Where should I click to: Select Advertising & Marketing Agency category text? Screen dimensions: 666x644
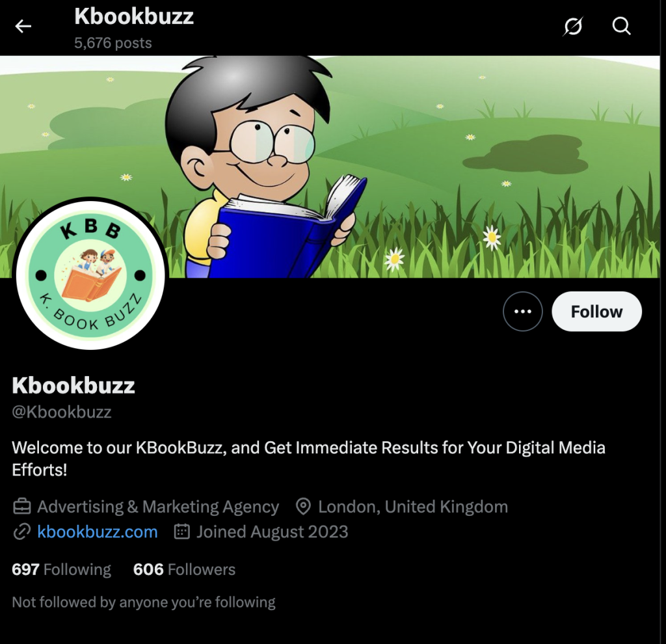pyautogui.click(x=158, y=507)
